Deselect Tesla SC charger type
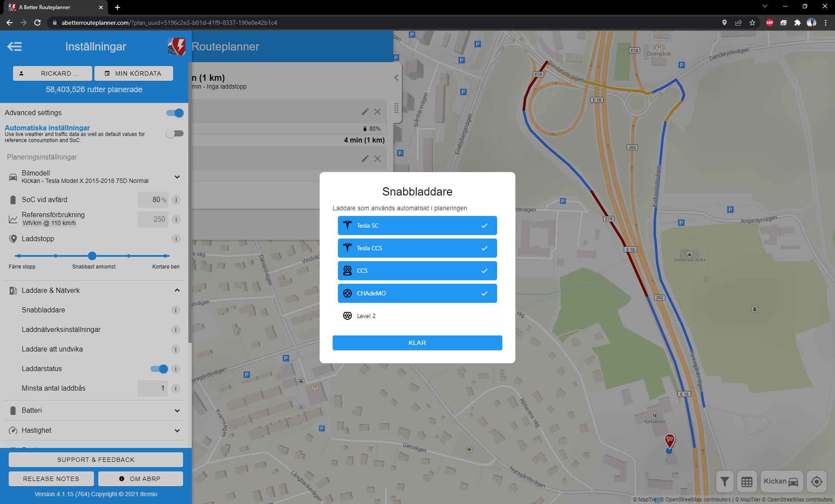 pyautogui.click(x=417, y=225)
